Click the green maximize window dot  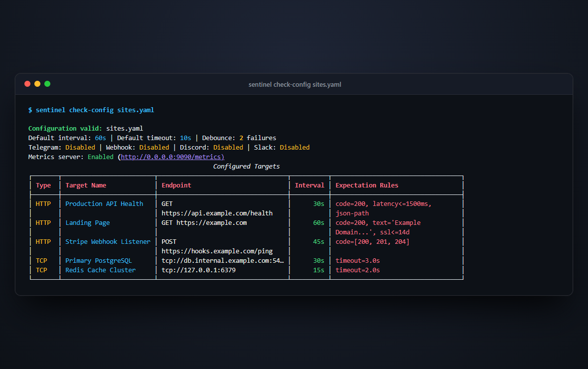click(x=47, y=84)
